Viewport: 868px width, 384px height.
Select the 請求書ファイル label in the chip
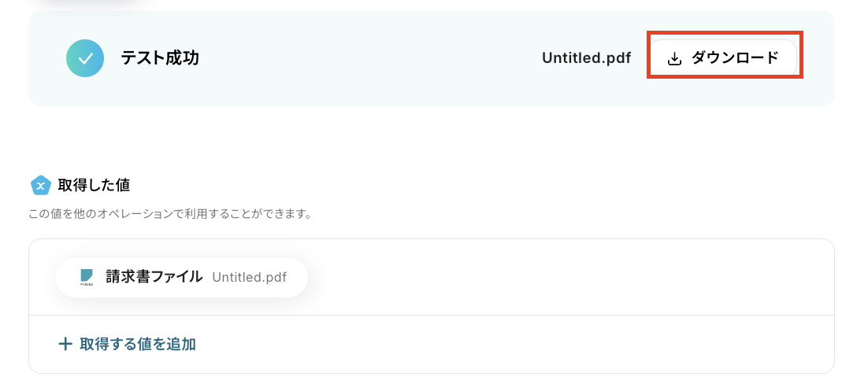click(154, 277)
